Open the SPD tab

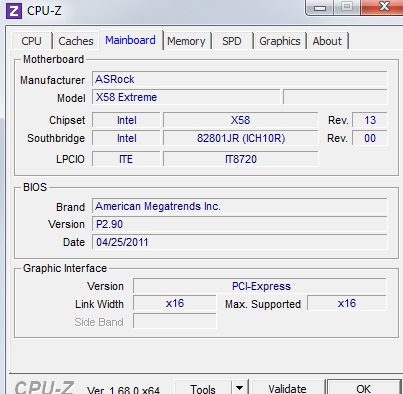pyautogui.click(x=232, y=41)
